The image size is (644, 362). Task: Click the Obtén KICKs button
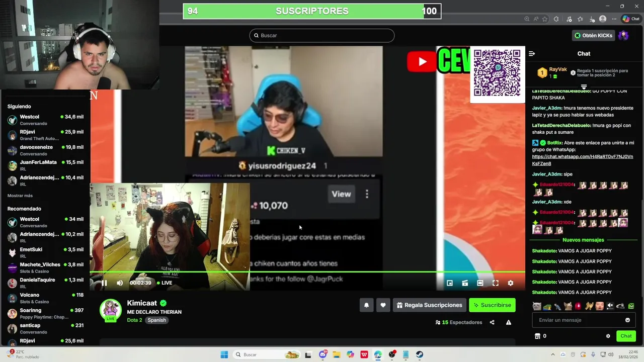594,35
